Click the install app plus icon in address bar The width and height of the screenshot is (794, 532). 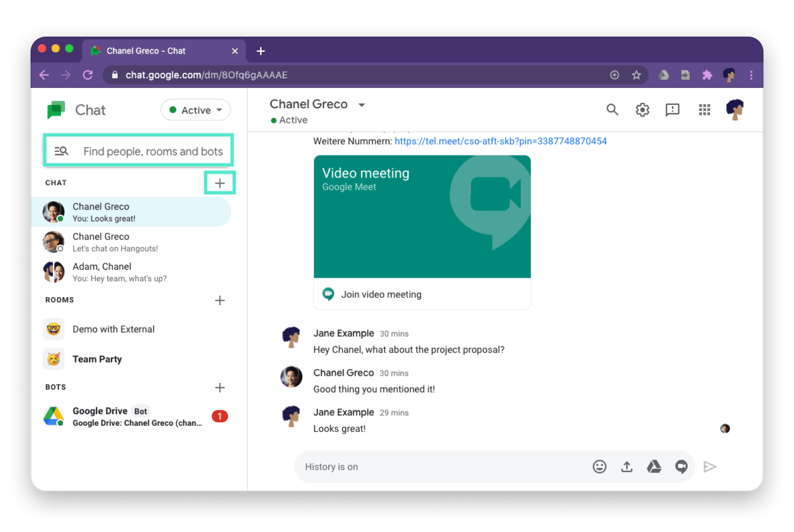615,75
